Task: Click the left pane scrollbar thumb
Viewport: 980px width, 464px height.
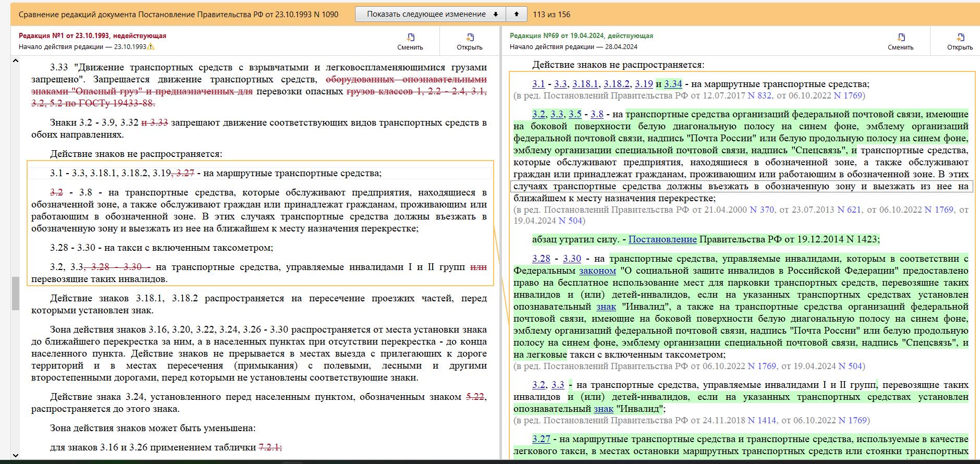Action: pyautogui.click(x=16, y=293)
